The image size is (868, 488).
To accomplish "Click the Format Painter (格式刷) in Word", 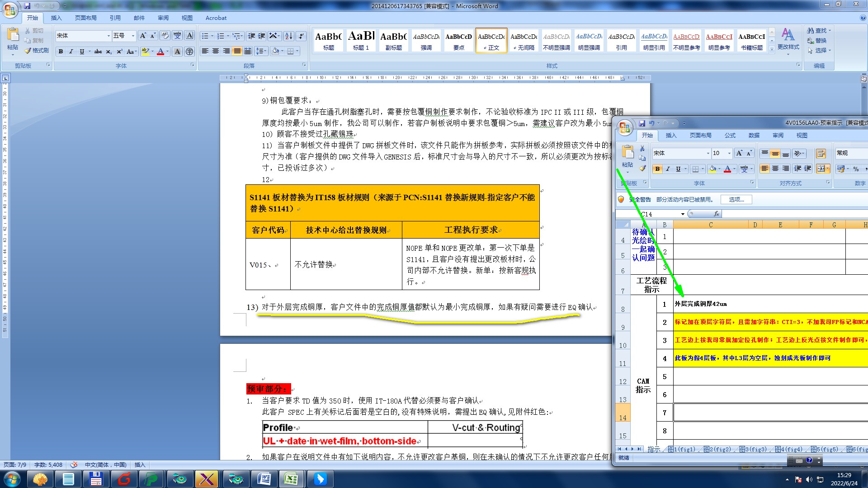I will [37, 51].
